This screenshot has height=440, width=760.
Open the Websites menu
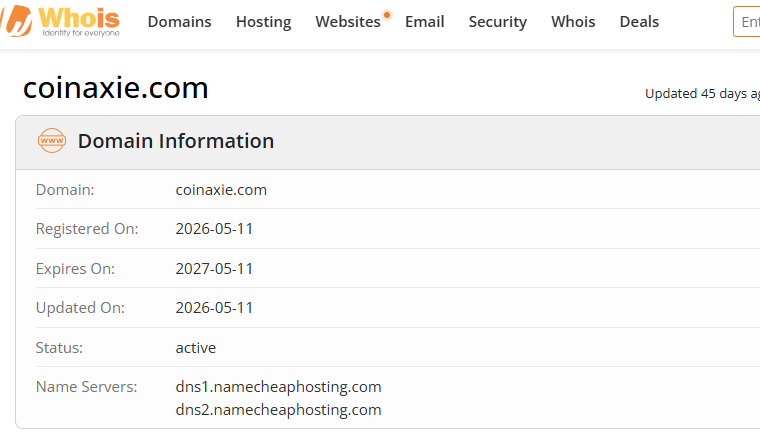[x=348, y=22]
